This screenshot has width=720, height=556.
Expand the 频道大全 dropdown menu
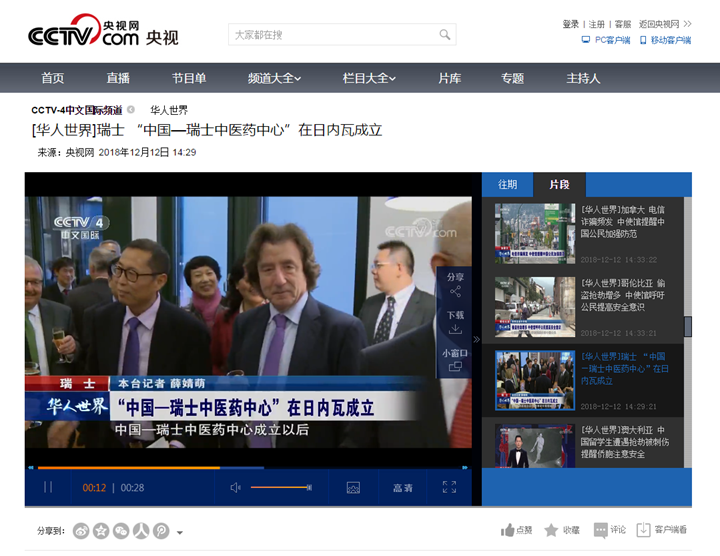274,78
